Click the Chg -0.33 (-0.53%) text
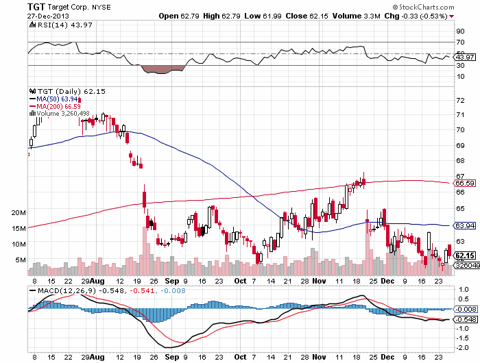The width and height of the screenshot is (480, 363). 416,16
